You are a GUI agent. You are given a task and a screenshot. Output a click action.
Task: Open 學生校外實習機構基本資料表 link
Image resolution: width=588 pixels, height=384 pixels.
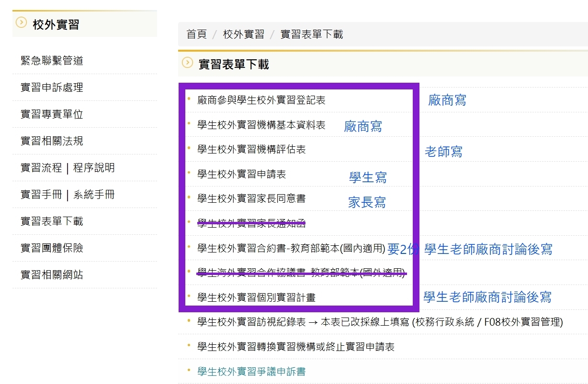tap(261, 125)
